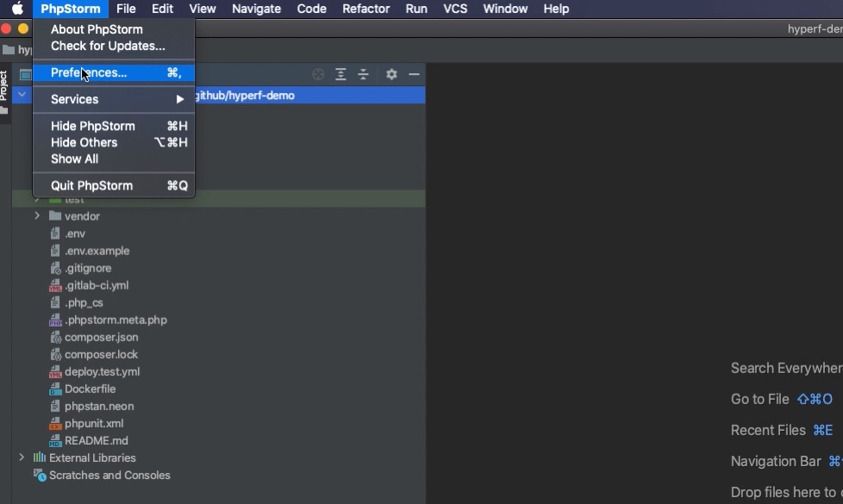Select .gitlab-ci.yml file

click(x=97, y=285)
